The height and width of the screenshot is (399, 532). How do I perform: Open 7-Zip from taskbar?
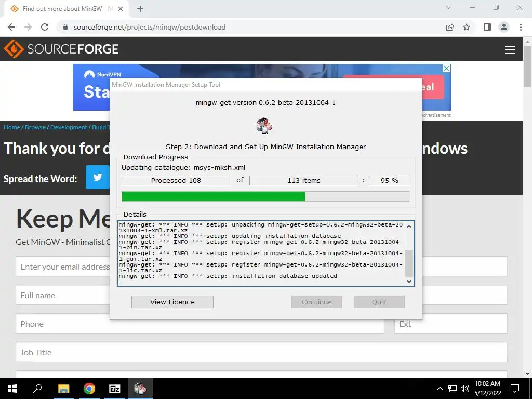click(115, 389)
